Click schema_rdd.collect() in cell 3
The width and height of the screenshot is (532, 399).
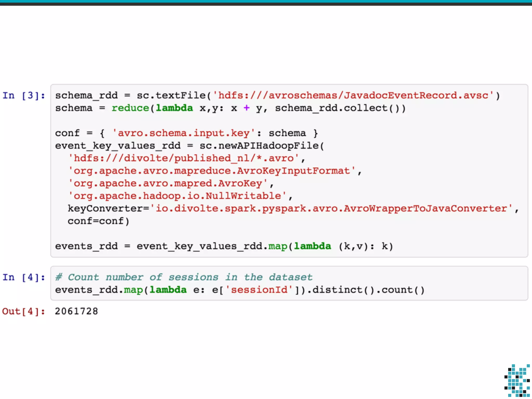click(x=337, y=108)
